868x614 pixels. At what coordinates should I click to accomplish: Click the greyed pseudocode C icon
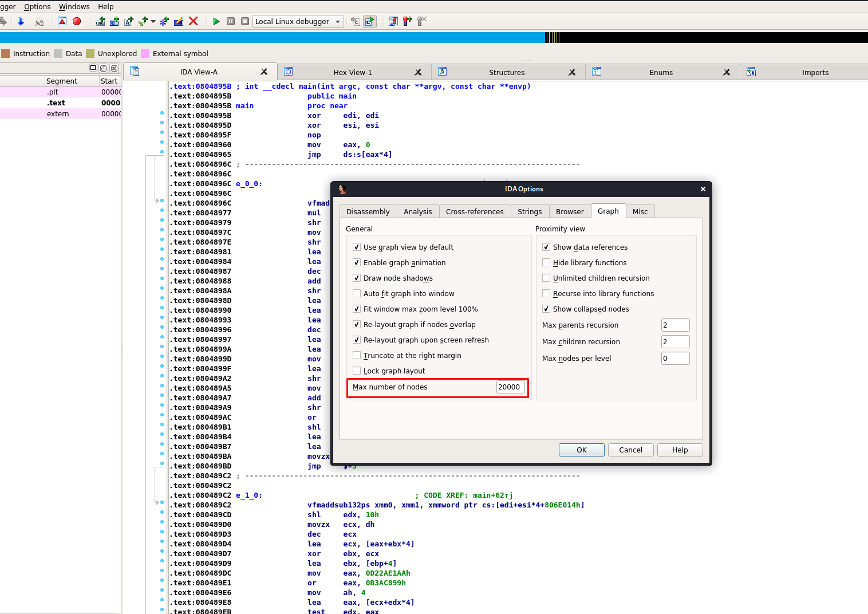[x=356, y=21]
